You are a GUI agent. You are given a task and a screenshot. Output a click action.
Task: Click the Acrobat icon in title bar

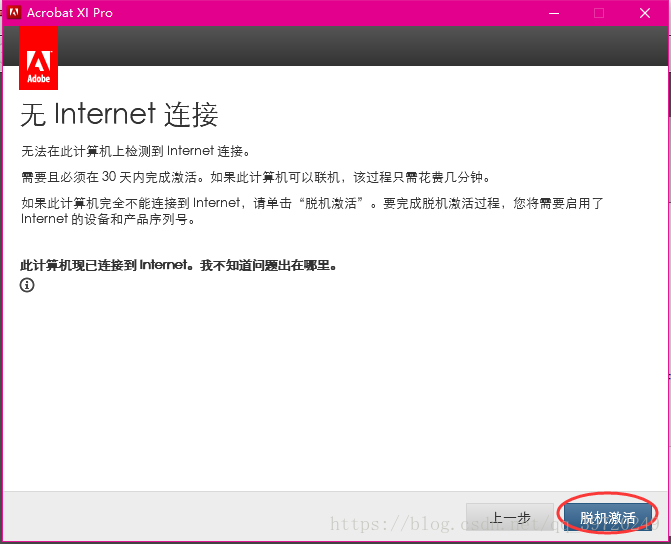point(14,12)
